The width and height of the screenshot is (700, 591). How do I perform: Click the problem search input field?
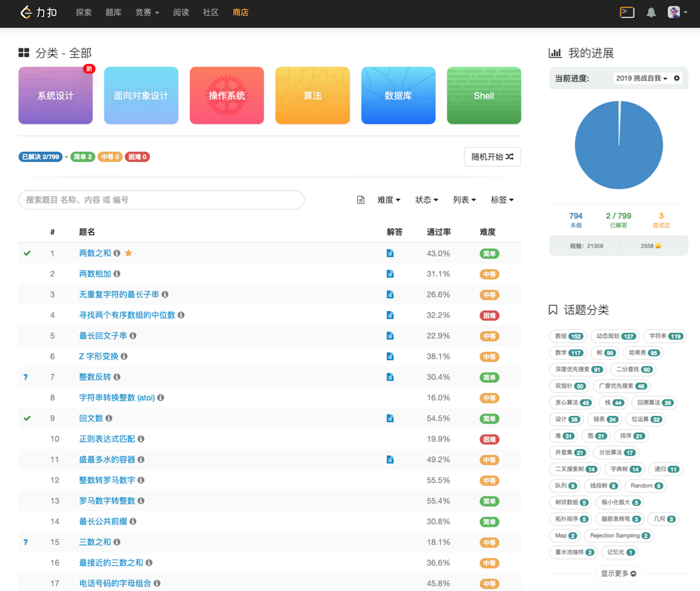pyautogui.click(x=162, y=200)
